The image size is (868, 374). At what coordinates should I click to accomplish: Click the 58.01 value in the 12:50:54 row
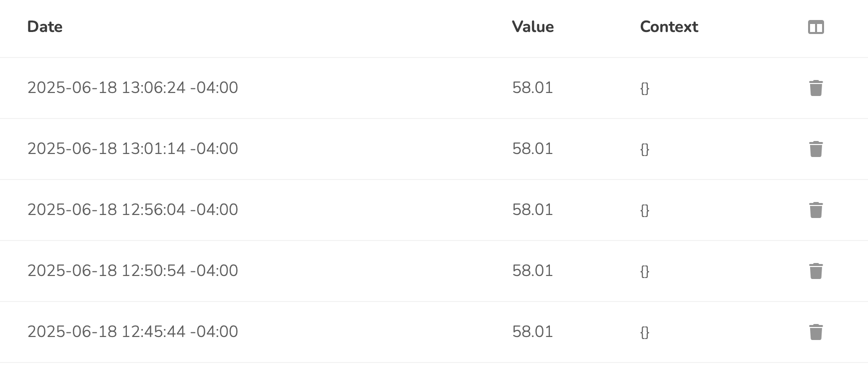(532, 270)
